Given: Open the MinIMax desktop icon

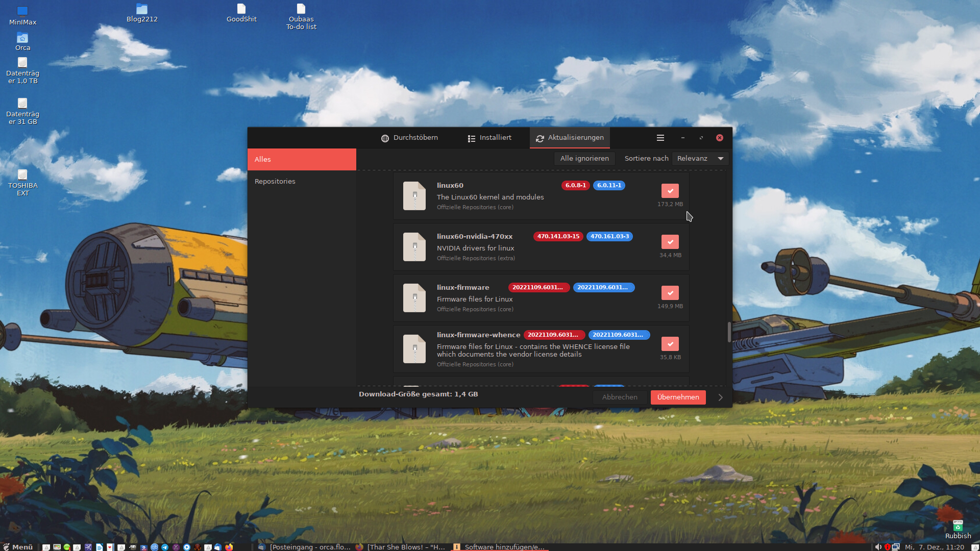Looking at the screenshot, I should 22,15.
